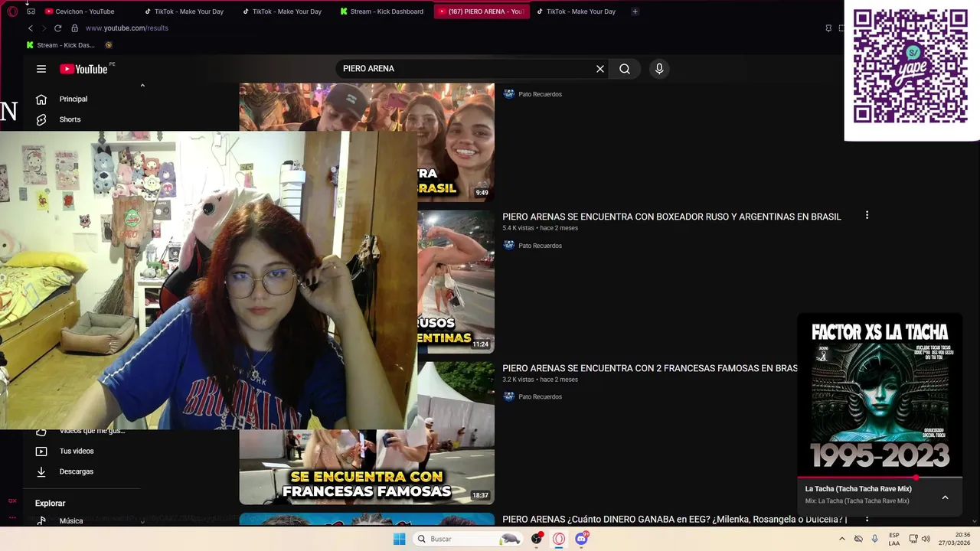Switch to the last TikTok - Make Your Day tab

576,11
